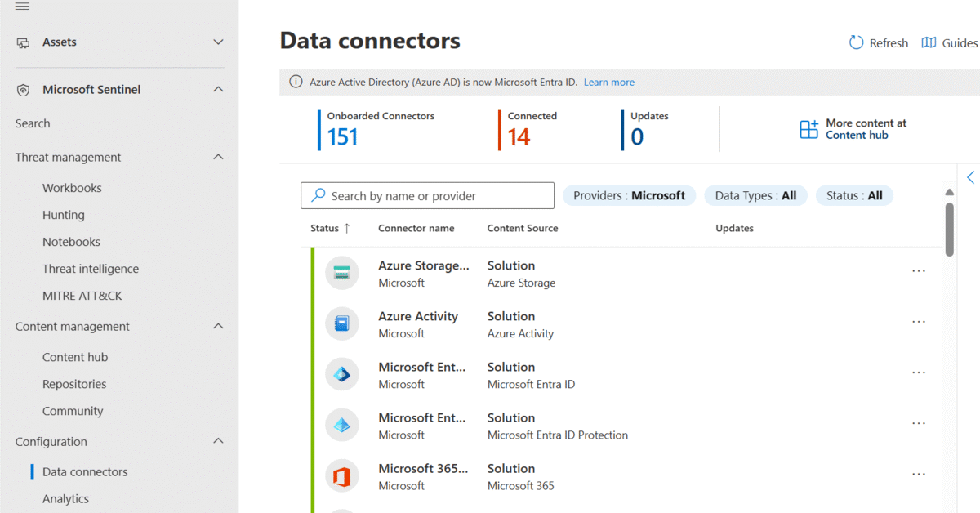Select Data connectors in sidebar
Image resolution: width=980 pixels, height=513 pixels.
pos(85,472)
